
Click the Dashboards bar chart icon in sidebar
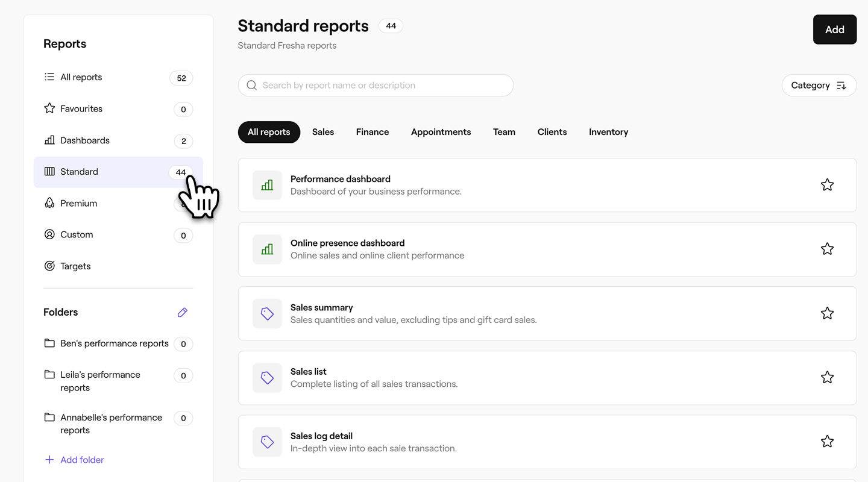click(49, 140)
